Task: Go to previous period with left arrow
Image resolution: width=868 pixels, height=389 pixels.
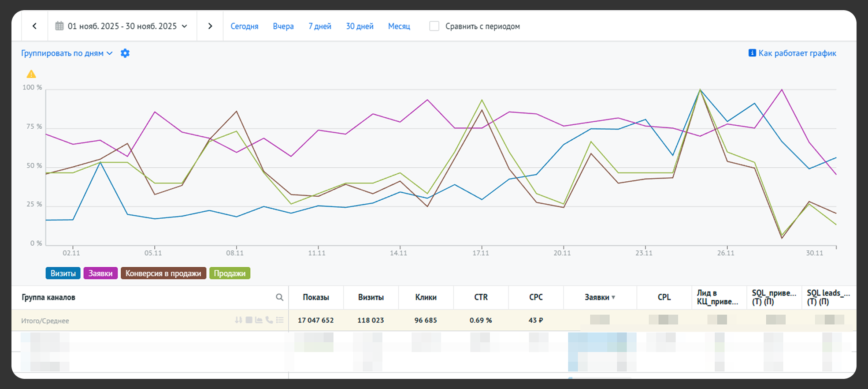Action: tap(34, 26)
